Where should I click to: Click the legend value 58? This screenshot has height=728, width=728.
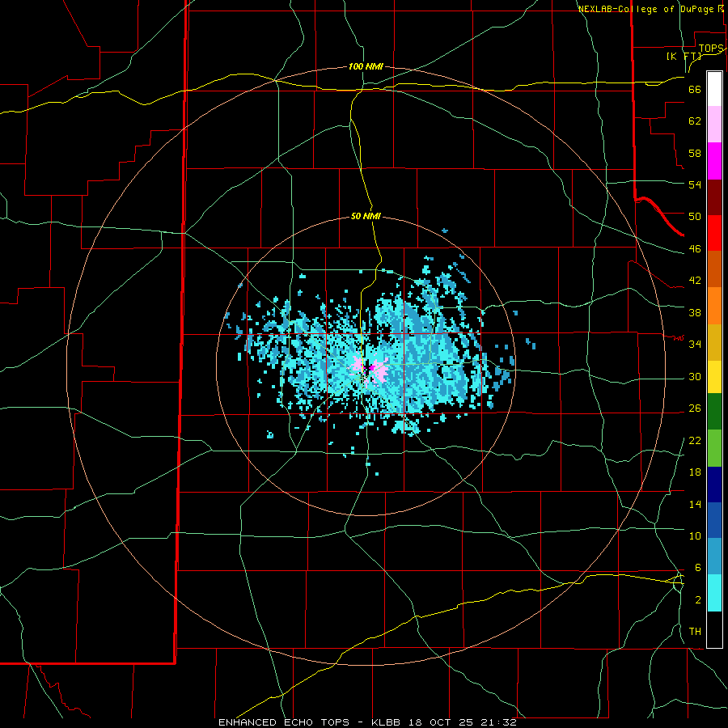(x=695, y=153)
